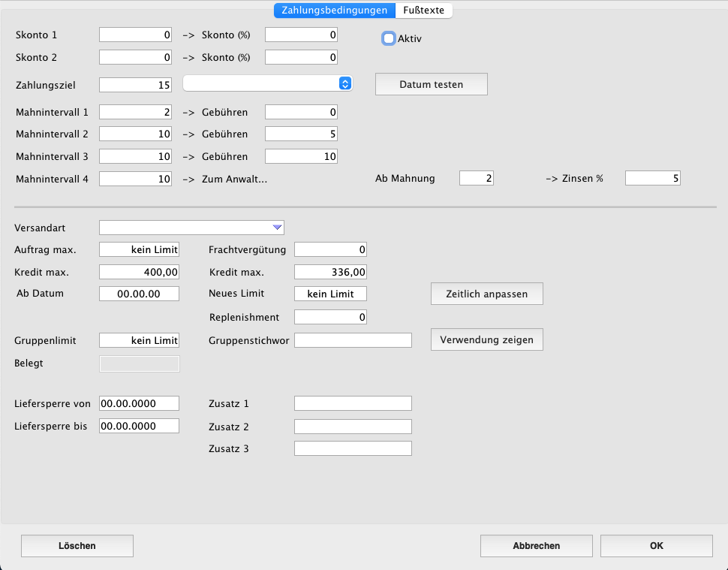728x570 pixels.
Task: Click the Skonto 1 input field
Action: pos(136,35)
